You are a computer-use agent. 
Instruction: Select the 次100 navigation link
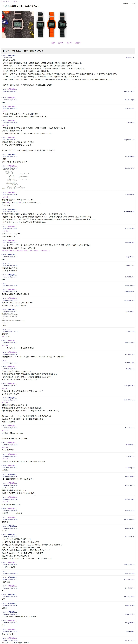[x=69, y=43]
